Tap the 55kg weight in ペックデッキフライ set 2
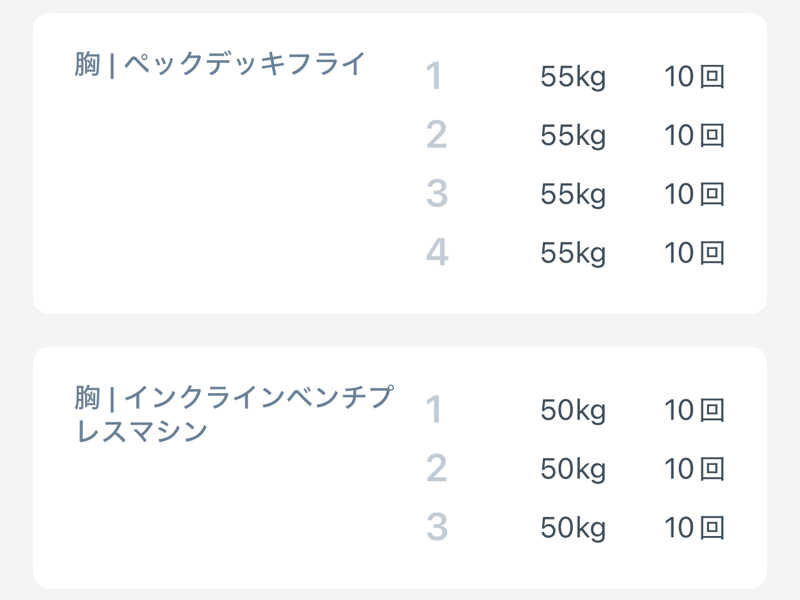The width and height of the screenshot is (800, 600). pos(573,135)
